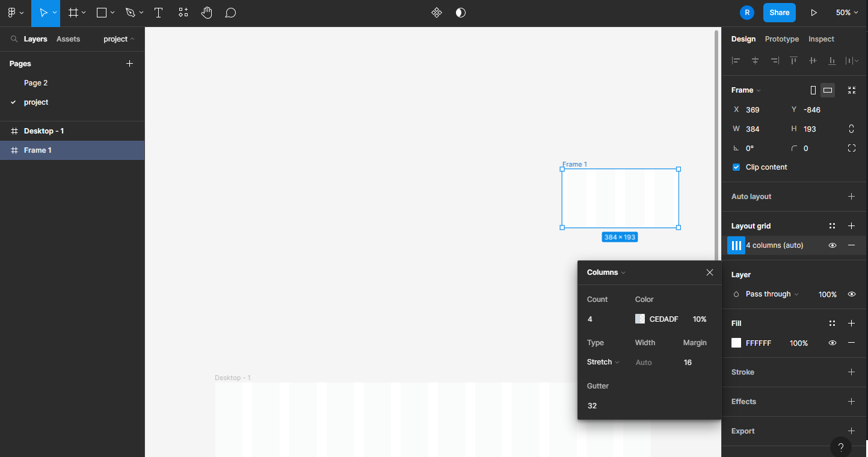Select the Hand tool
Screen dimensions: 868x457
(x=206, y=13)
